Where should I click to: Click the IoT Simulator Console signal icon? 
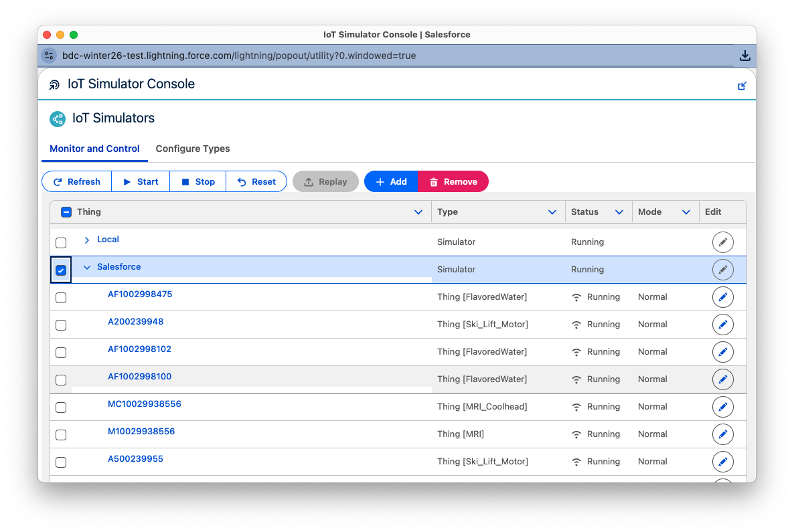(54, 84)
